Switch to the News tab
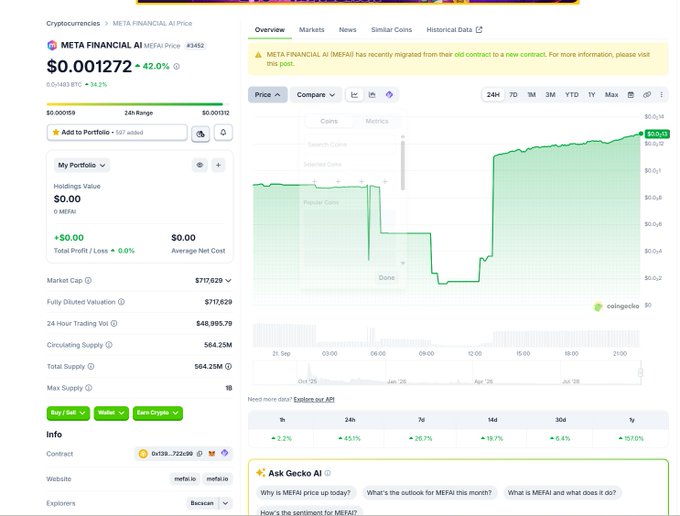The image size is (680, 516). tap(347, 29)
